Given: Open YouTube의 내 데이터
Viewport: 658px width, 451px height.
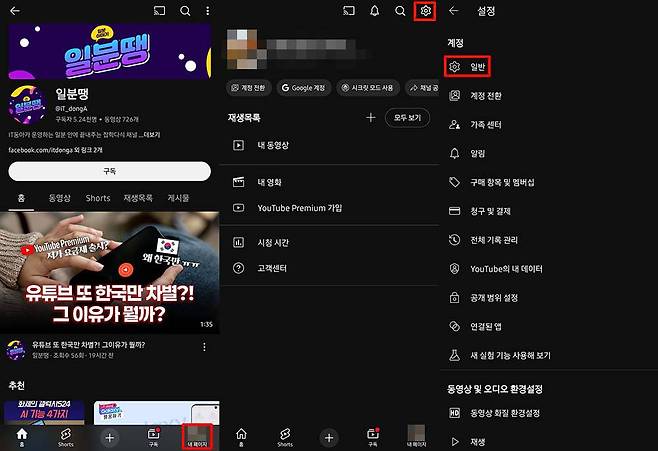Looking at the screenshot, I should tap(550, 269).
